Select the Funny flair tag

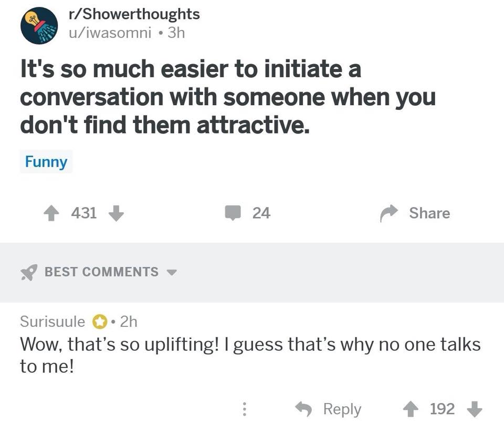click(x=46, y=161)
